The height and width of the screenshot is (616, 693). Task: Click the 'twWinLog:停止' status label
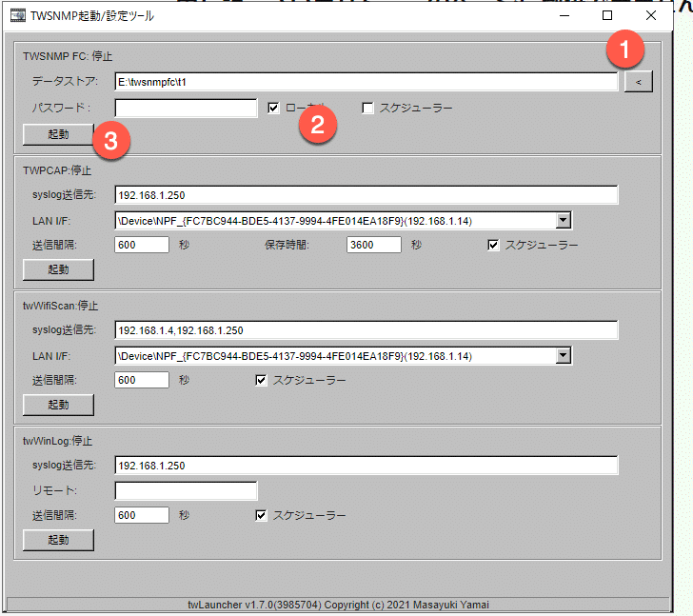(57, 441)
